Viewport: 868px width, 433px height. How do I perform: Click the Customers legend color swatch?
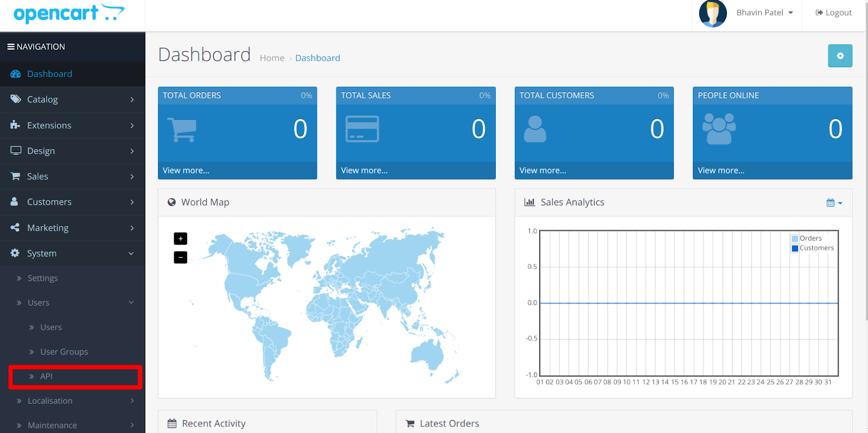point(795,248)
